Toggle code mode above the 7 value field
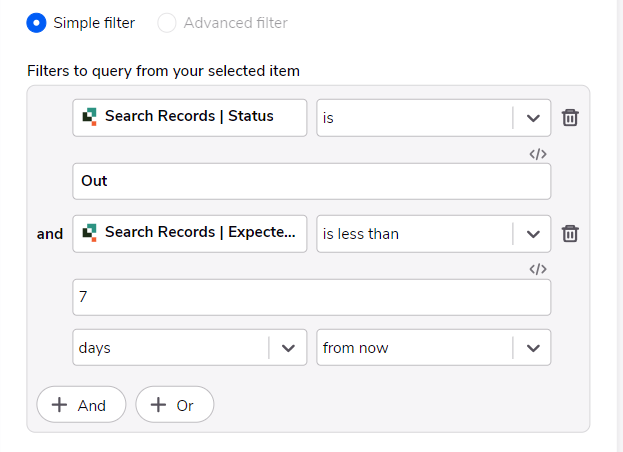The width and height of the screenshot is (623, 452). pos(538,269)
